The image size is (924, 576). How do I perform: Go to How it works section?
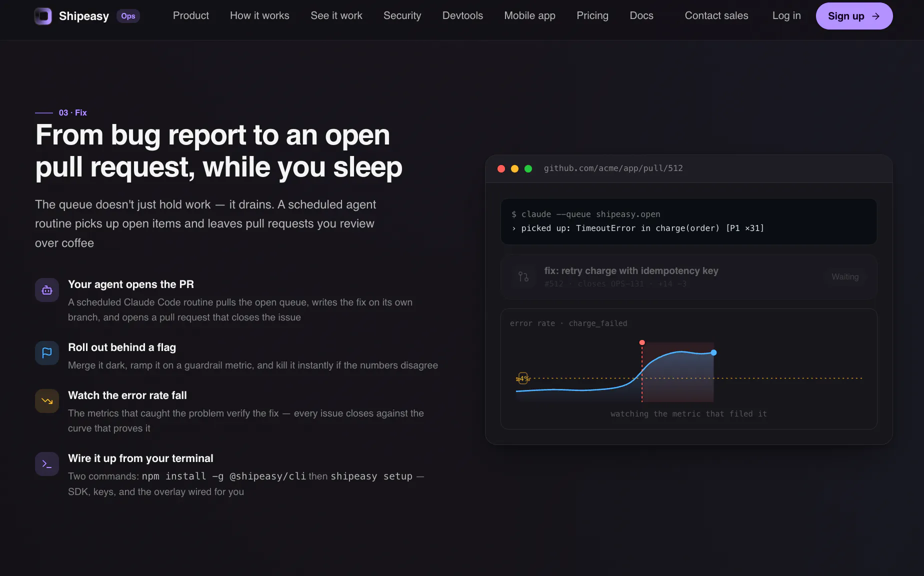click(259, 15)
